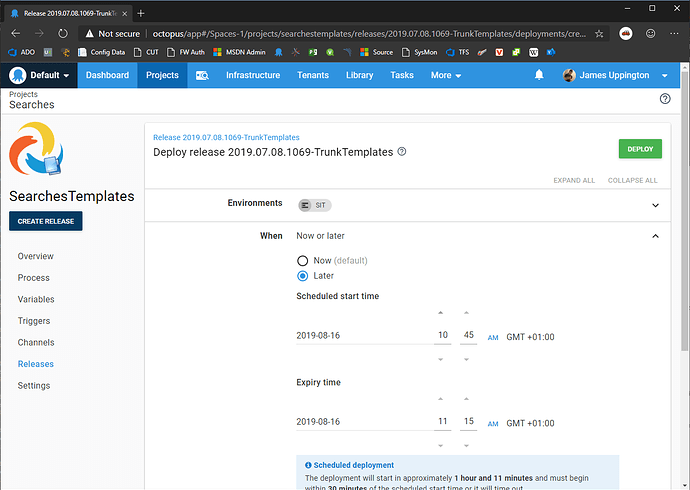The height and width of the screenshot is (490, 690).
Task: Click the help icon beside Deploy release title
Action: [x=402, y=152]
